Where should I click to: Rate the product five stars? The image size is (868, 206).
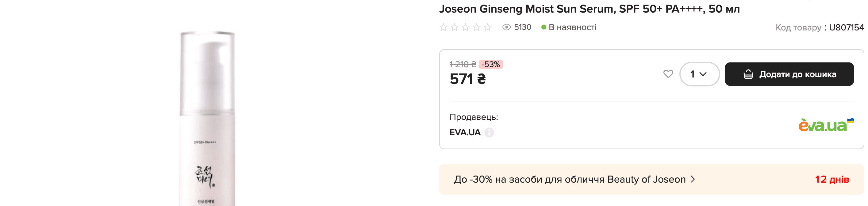tap(488, 27)
